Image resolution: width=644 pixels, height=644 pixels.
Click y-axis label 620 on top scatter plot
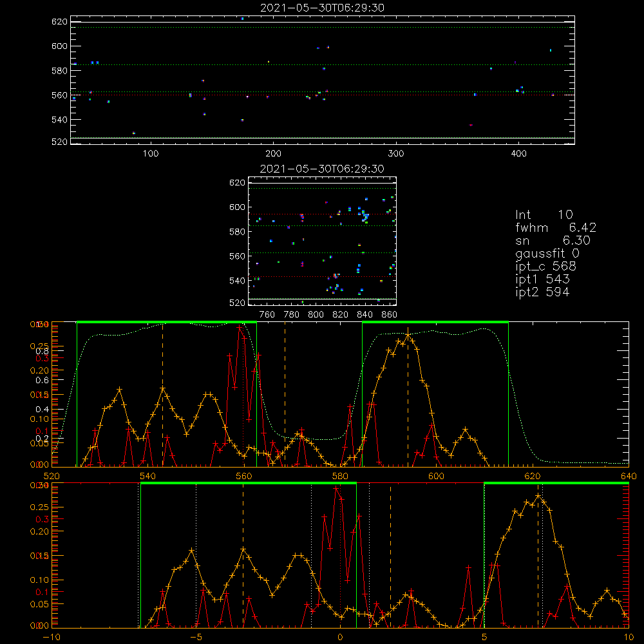(x=59, y=22)
